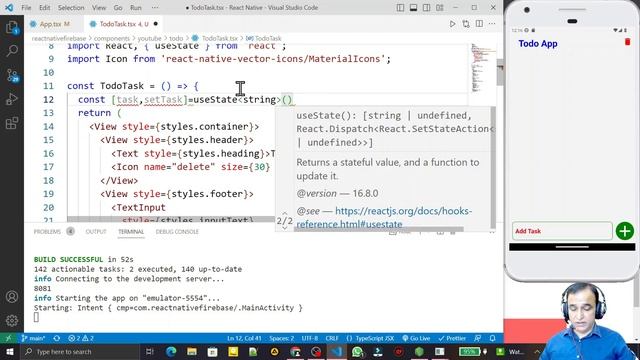
Task: Split the editor to the right
Action: click(x=479, y=24)
